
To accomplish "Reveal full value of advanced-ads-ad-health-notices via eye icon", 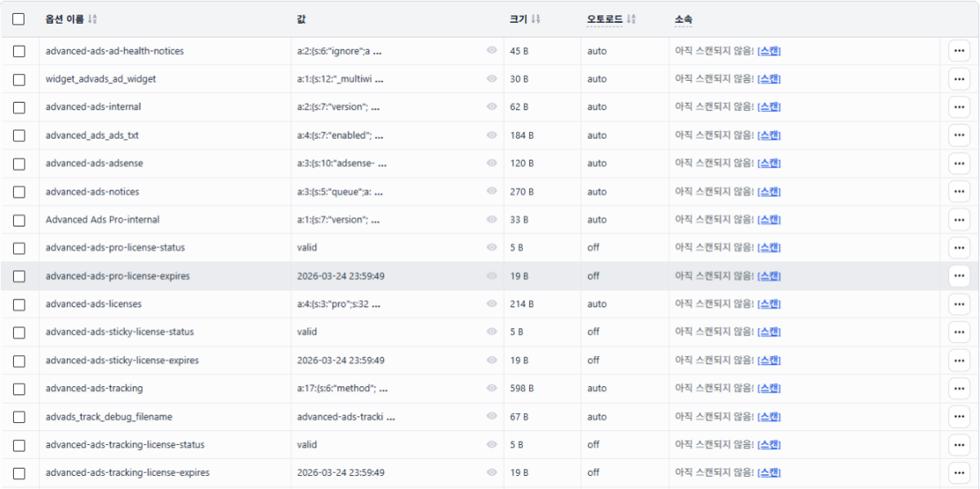I will [492, 51].
